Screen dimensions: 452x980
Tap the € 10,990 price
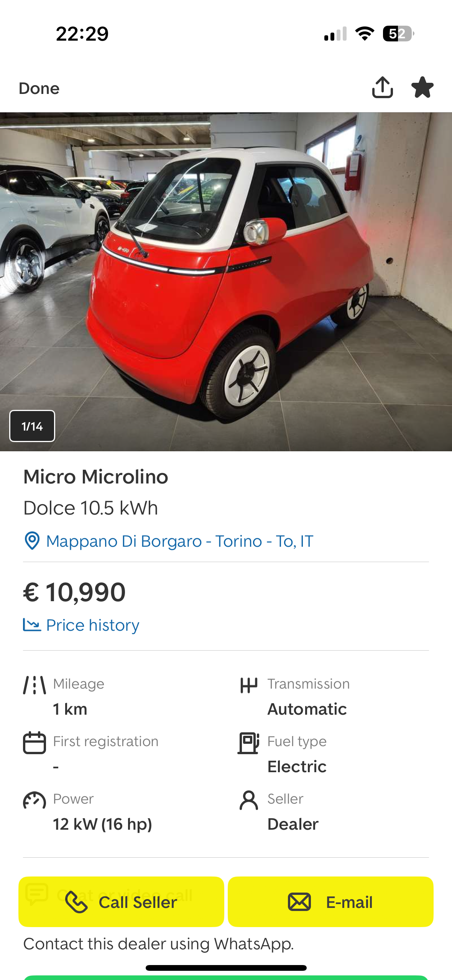[74, 592]
